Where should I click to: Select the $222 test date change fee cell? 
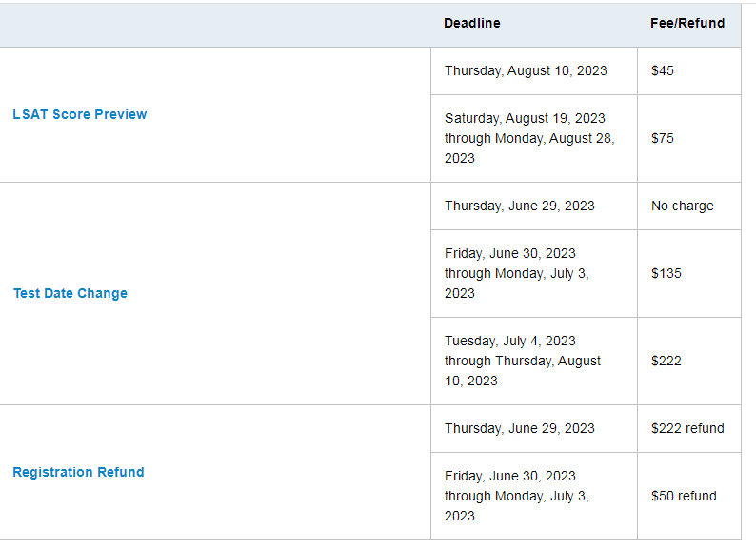[689, 361]
